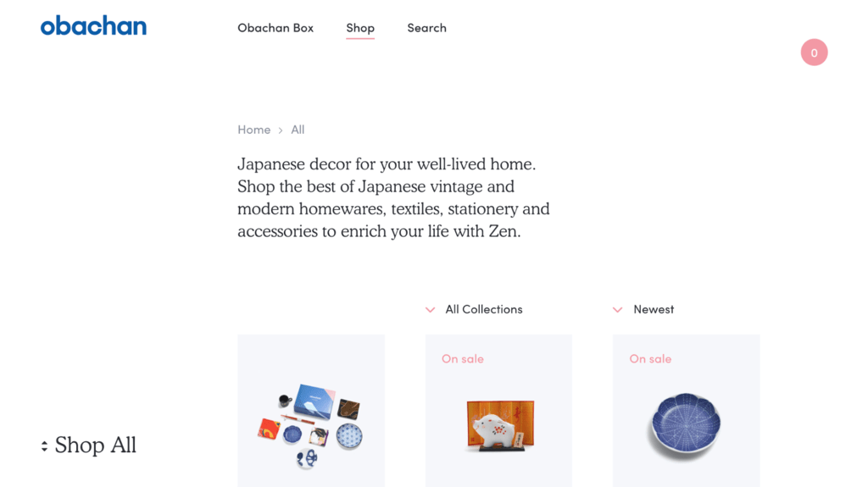Select the Shop navigation tab
The width and height of the screenshot is (868, 487).
tap(360, 28)
